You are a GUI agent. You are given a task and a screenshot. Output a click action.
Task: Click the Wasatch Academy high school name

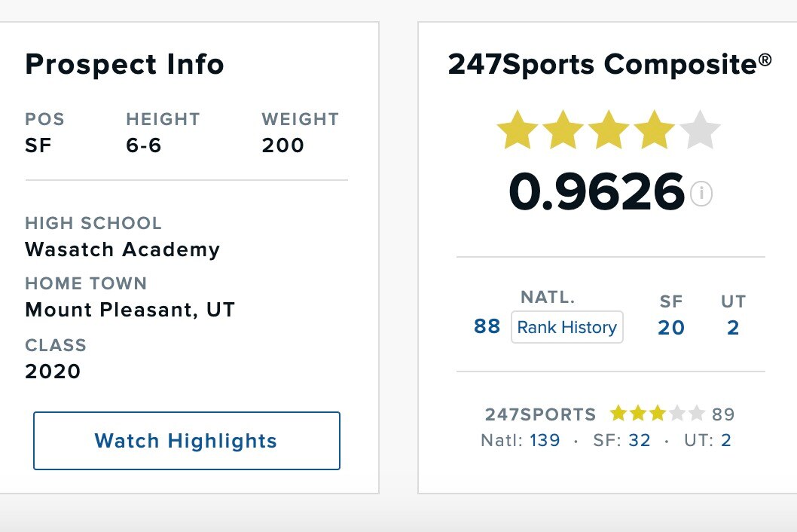(x=123, y=249)
